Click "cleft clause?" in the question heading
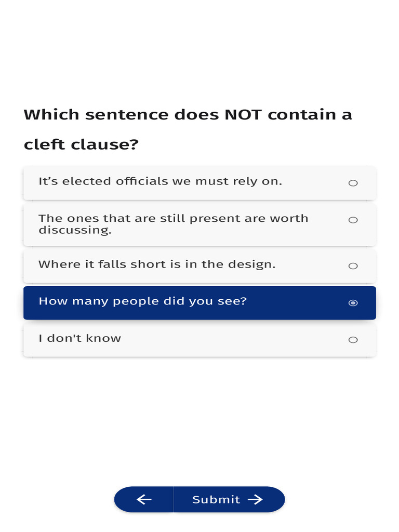The height and width of the screenshot is (532, 399). click(x=81, y=144)
